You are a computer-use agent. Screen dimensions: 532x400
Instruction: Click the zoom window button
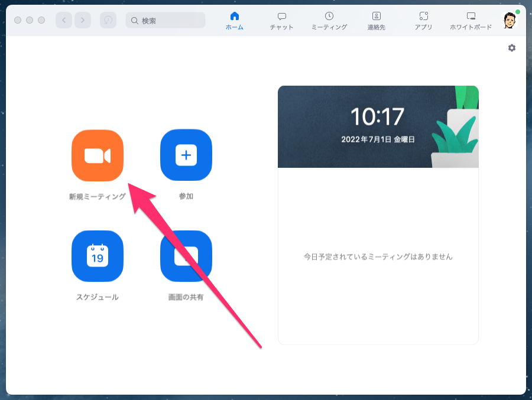click(x=41, y=20)
